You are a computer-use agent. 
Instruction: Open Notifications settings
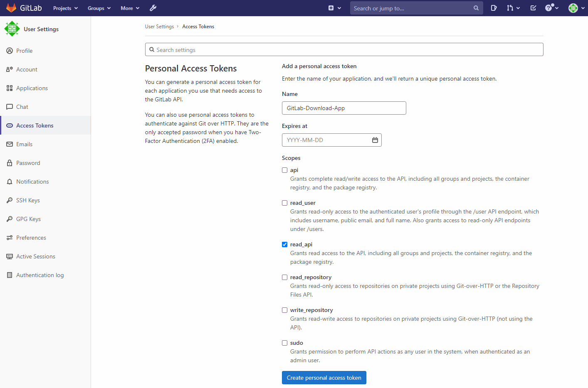tap(45, 182)
